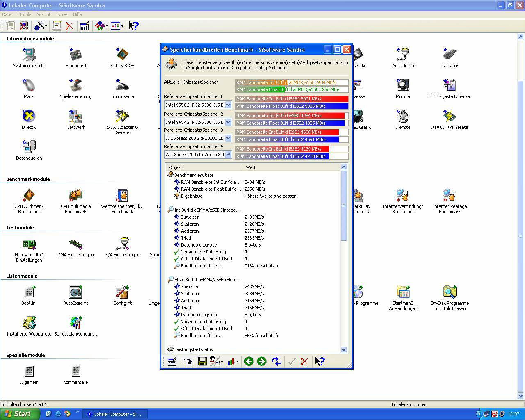Click the copy icon in benchmark toolbar

point(187,361)
